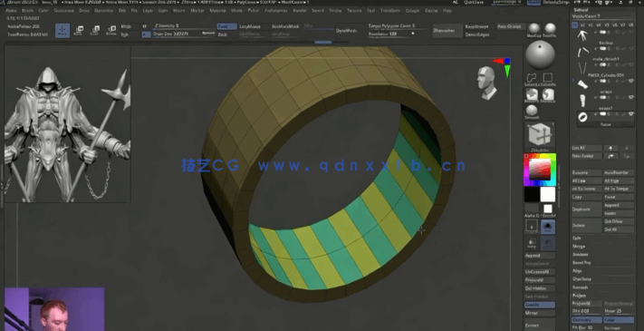Select the Rotate transform icon
The height and width of the screenshot is (331, 644).
pyautogui.click(x=111, y=31)
